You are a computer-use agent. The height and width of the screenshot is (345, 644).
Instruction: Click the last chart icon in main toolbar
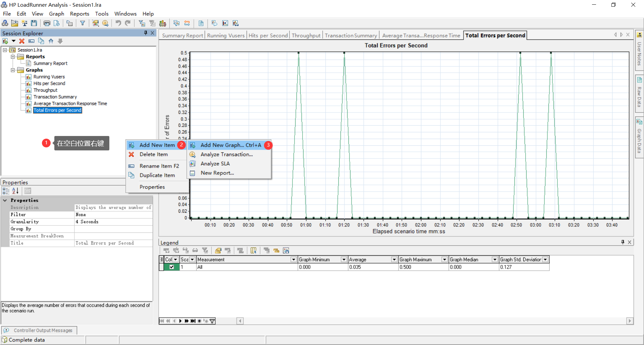[x=235, y=23]
